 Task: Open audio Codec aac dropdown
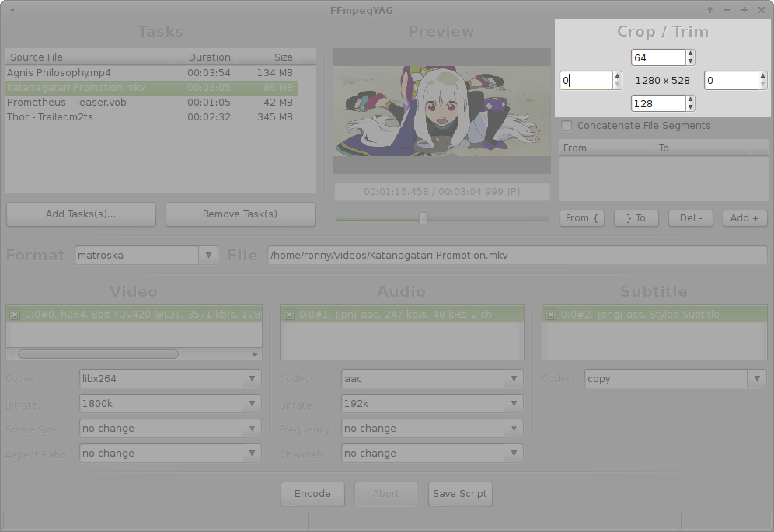tap(514, 378)
